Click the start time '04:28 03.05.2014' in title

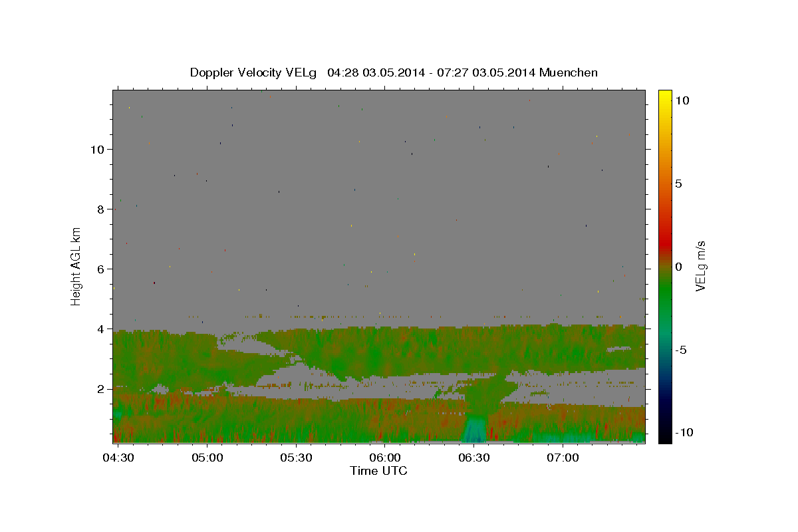click(376, 72)
